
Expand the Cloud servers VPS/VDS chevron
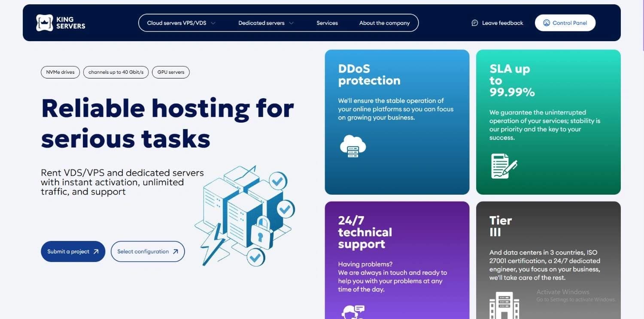point(213,23)
